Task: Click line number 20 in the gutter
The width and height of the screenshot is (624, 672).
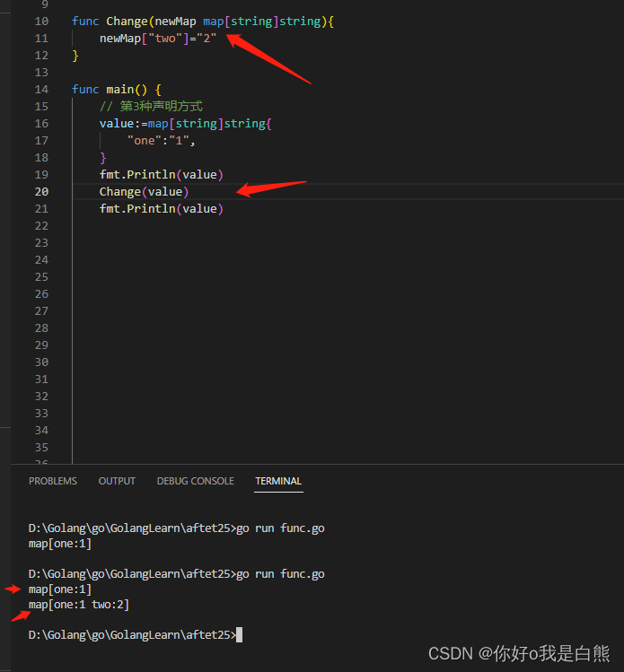Action: pos(41,192)
